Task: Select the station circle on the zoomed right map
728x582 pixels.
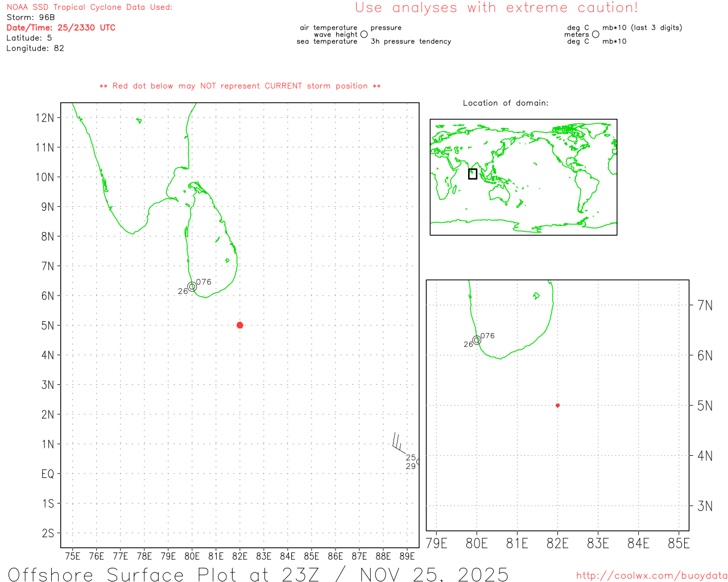Action: tap(477, 340)
